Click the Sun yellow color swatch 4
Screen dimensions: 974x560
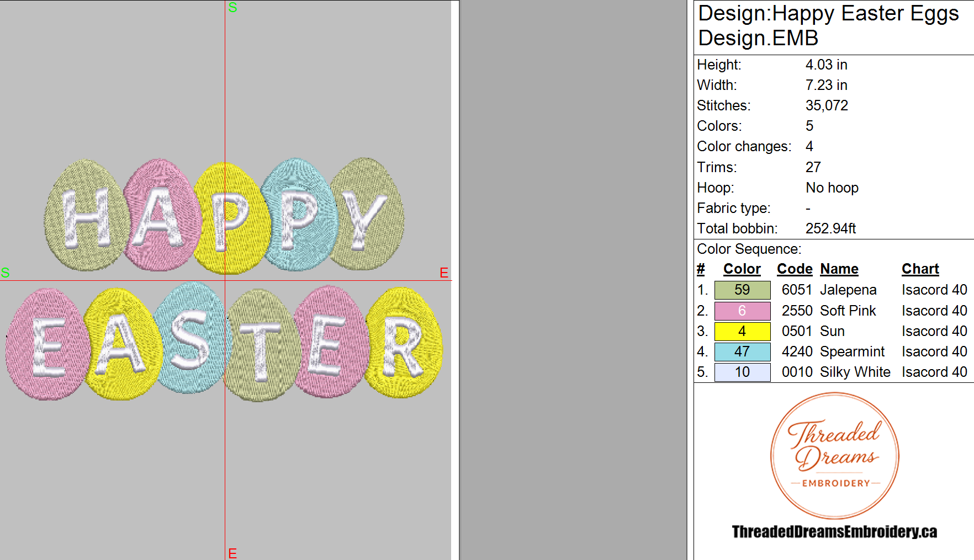[x=742, y=331]
